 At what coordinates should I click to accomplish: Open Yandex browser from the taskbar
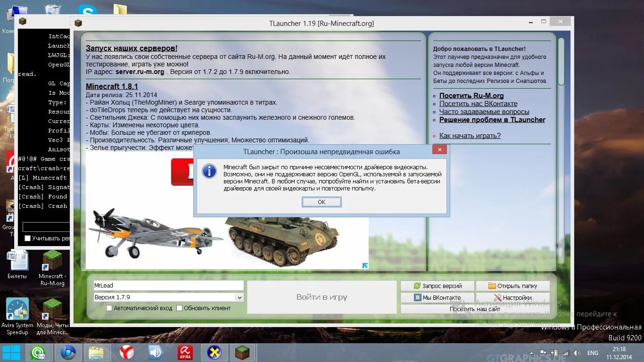(126, 353)
